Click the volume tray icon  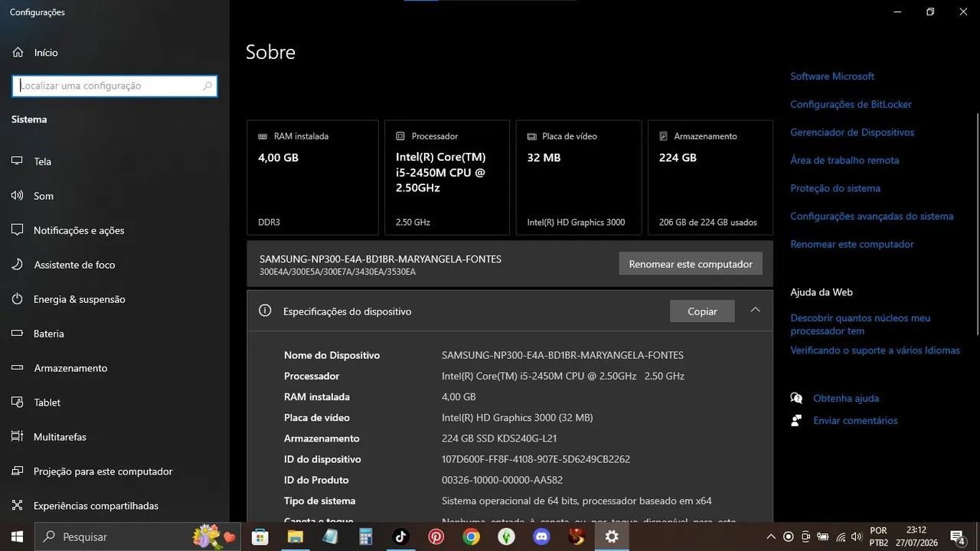857,537
